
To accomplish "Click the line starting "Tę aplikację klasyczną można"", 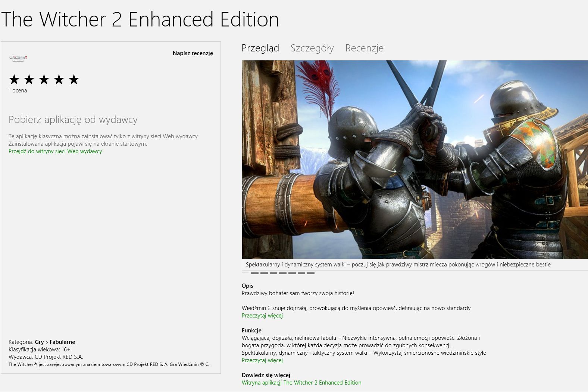I will click(x=104, y=136).
